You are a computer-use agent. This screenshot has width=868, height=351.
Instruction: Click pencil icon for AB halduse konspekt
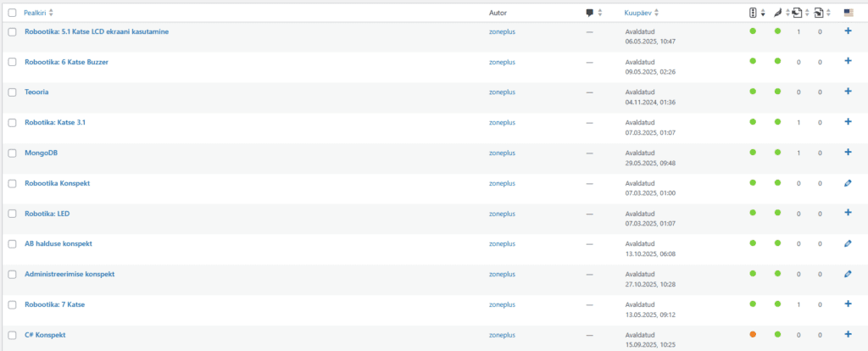click(848, 244)
